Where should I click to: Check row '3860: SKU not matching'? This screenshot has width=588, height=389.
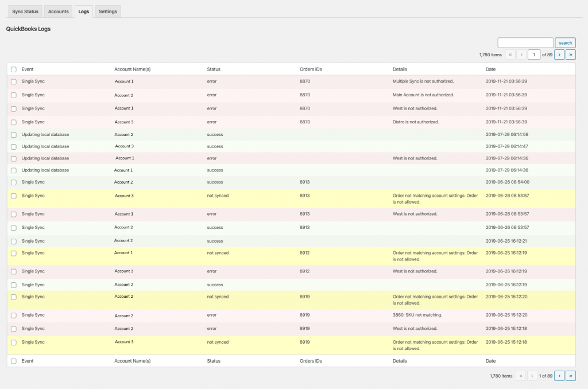coord(14,316)
